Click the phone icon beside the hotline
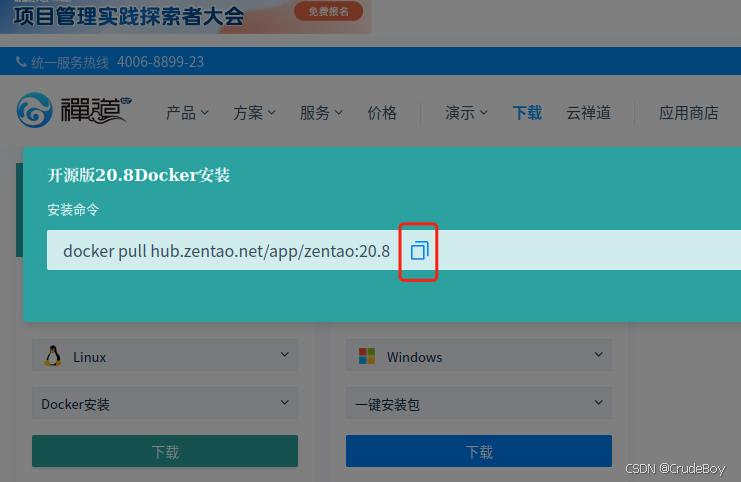 tap(21, 61)
